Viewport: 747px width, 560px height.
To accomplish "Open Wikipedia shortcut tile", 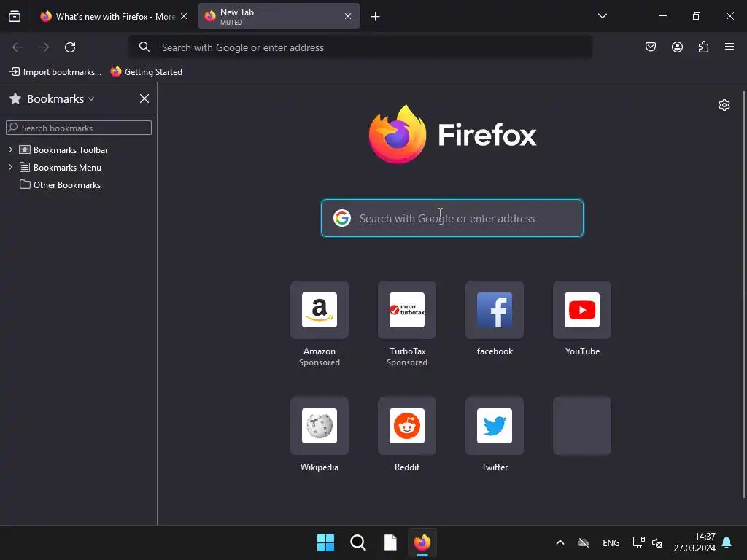I will click(320, 426).
